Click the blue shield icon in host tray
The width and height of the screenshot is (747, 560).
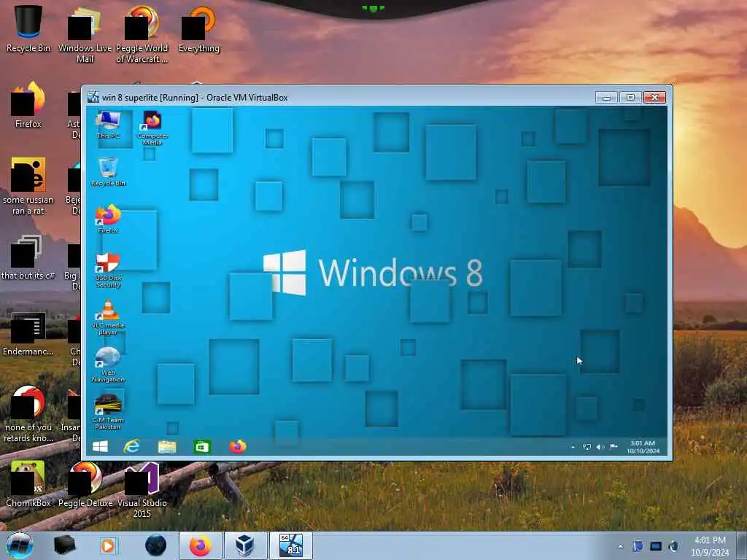point(638,546)
